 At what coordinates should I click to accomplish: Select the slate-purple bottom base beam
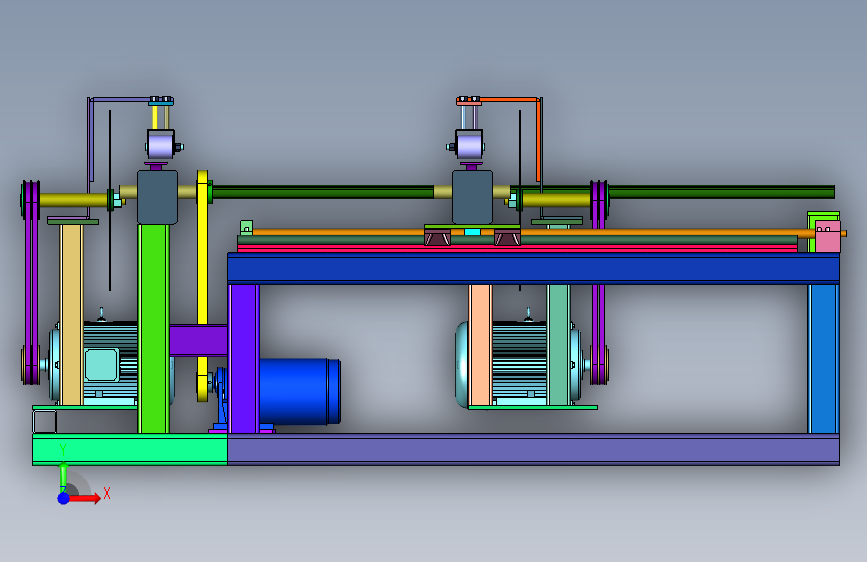[x=533, y=449]
